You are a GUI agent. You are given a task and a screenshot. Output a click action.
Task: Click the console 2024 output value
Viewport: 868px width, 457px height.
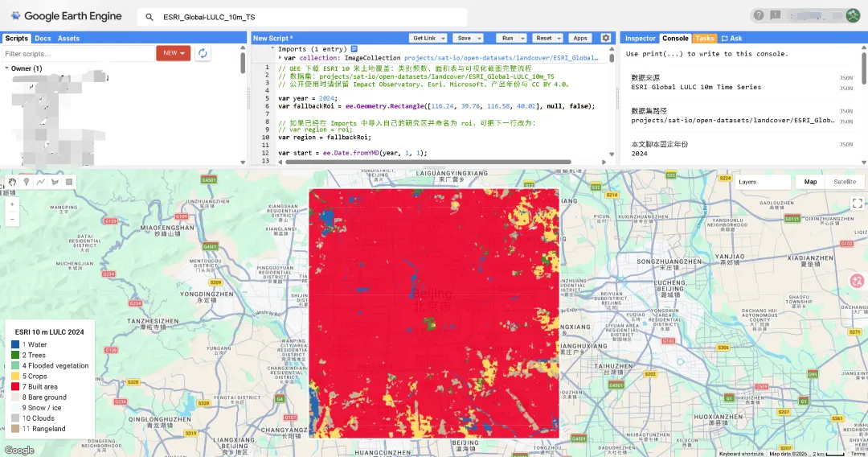point(639,154)
